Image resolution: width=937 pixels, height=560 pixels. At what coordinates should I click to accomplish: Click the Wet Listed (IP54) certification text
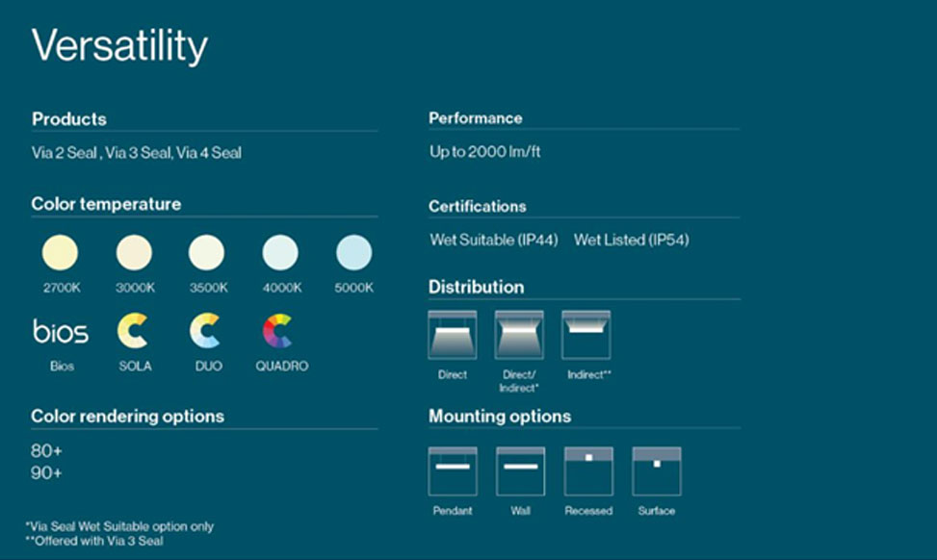pos(631,240)
